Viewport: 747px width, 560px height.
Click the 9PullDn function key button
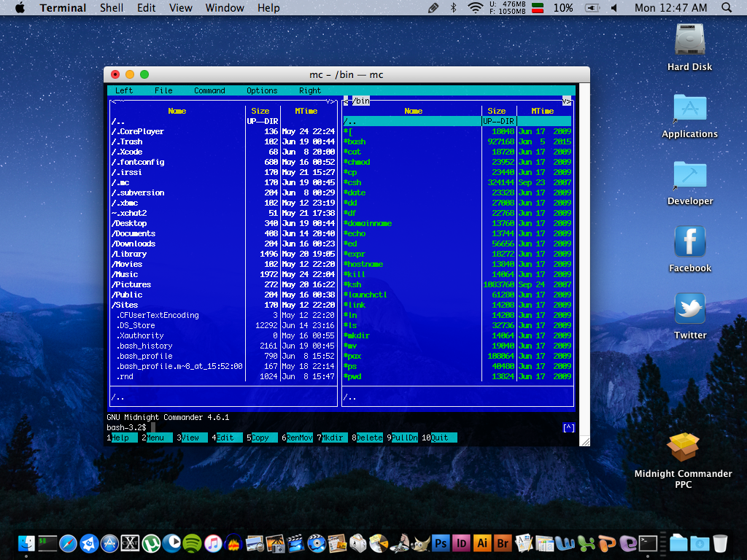402,437
